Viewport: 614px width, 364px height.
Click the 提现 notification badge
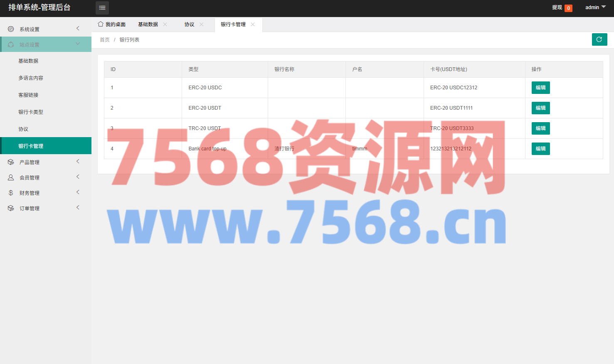click(x=568, y=8)
